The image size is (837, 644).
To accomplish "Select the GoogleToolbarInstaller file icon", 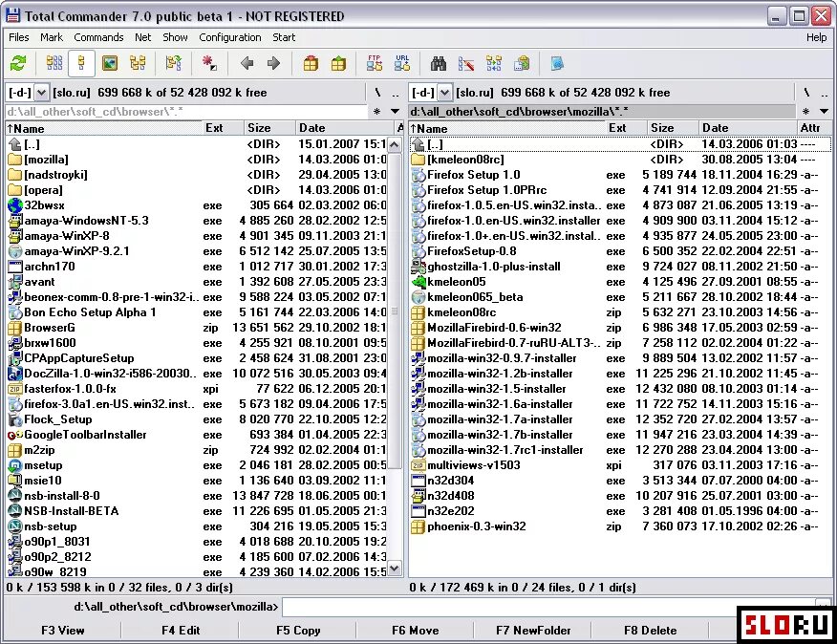I will 15,435.
